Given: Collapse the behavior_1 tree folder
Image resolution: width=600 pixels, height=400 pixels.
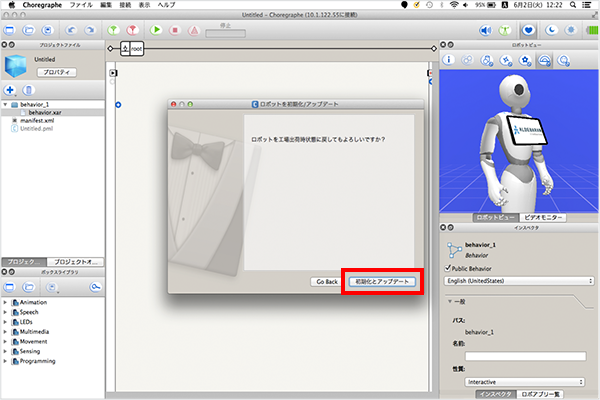Looking at the screenshot, I should 6,104.
